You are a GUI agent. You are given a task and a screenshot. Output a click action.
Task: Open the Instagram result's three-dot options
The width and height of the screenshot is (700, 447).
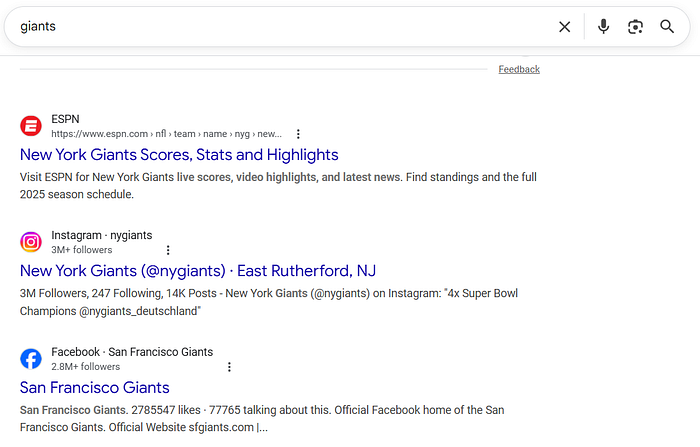click(x=168, y=250)
